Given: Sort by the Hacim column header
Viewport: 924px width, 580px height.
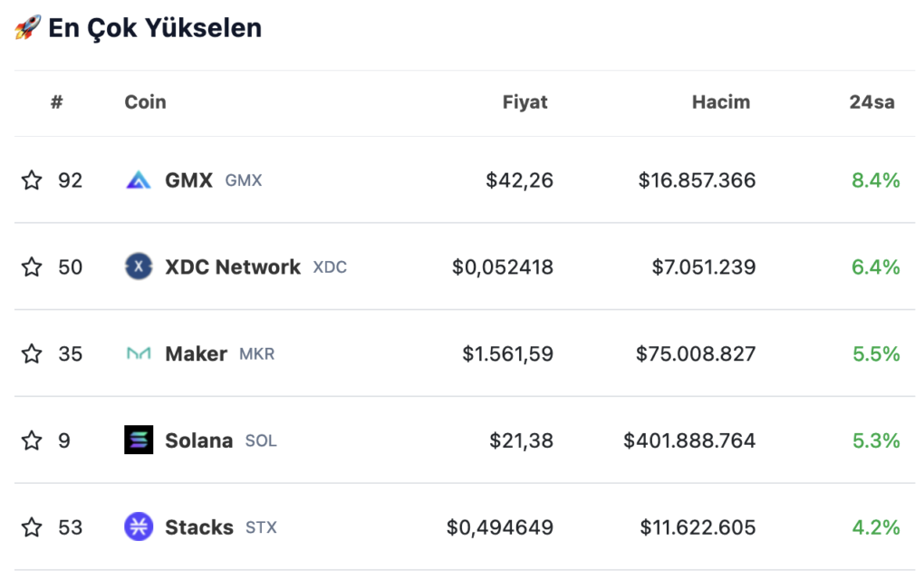Looking at the screenshot, I should [721, 102].
